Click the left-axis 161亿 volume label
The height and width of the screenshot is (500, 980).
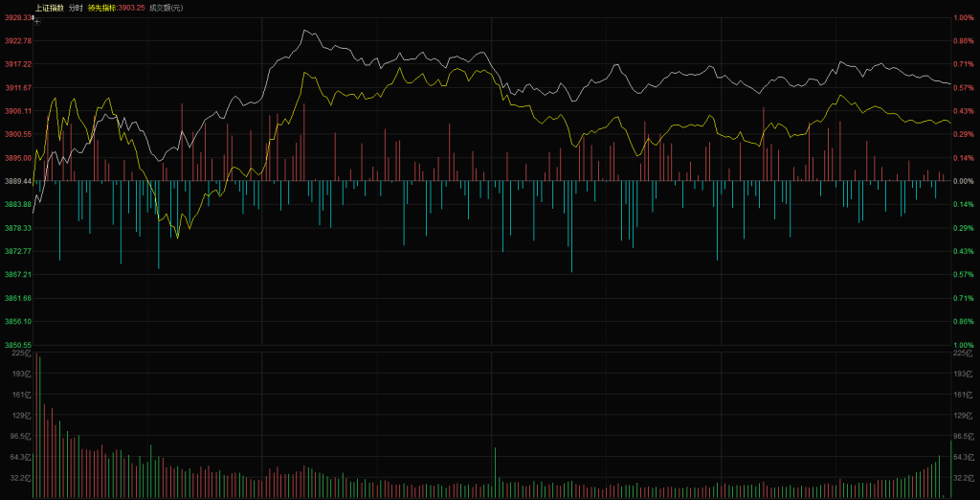point(21,395)
